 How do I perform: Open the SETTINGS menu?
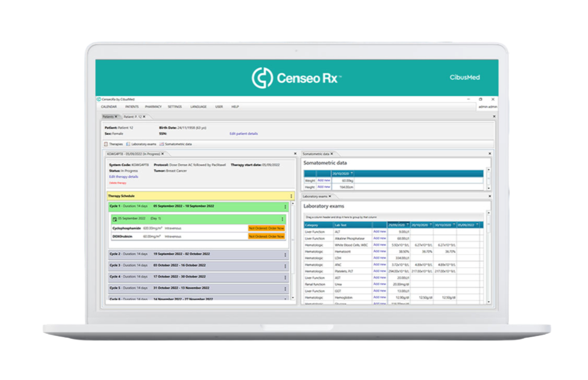[x=175, y=107]
